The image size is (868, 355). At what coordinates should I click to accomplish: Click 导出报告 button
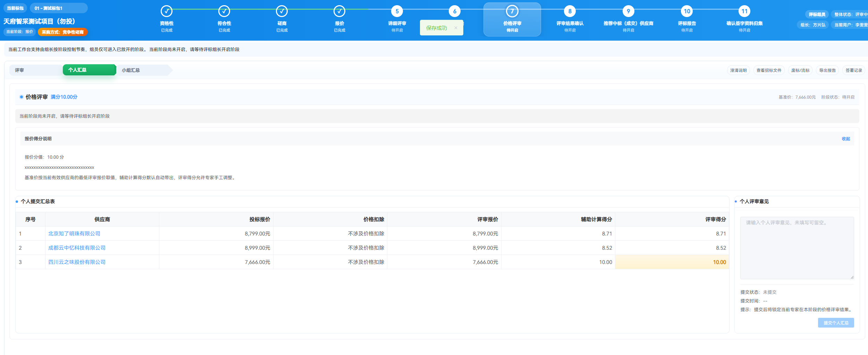click(x=827, y=70)
